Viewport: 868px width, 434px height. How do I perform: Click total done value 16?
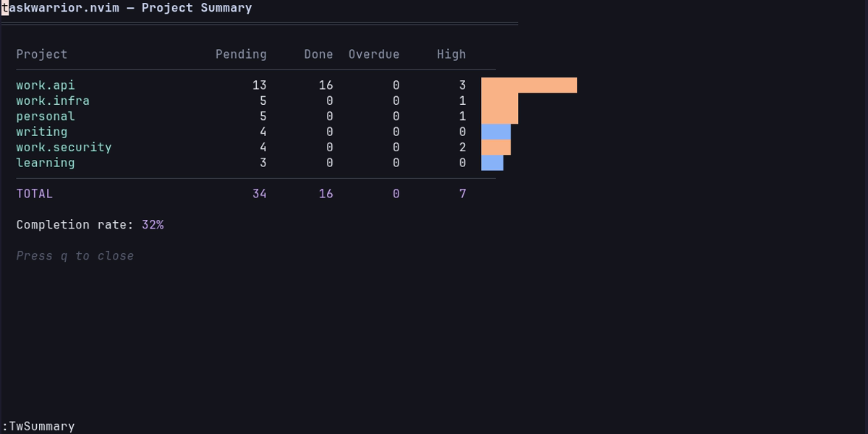[326, 194]
